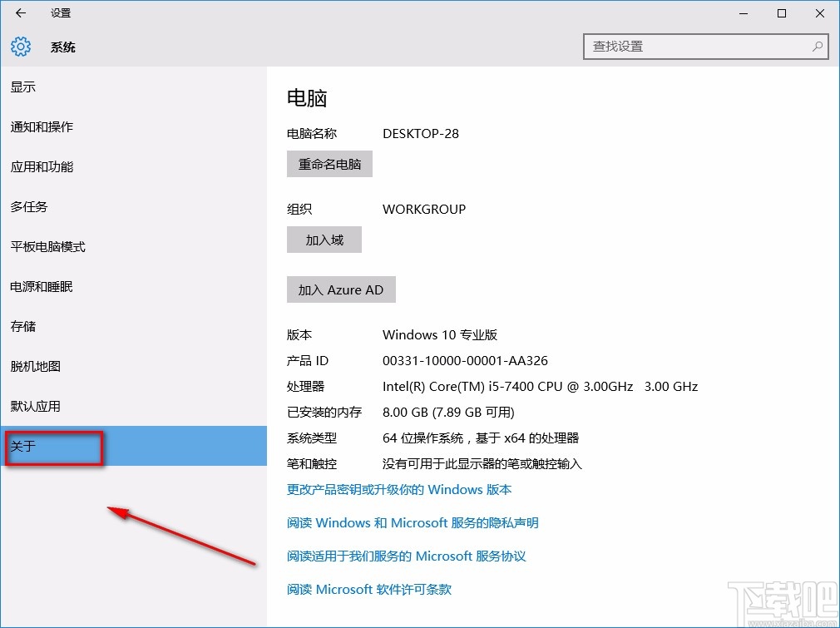840x628 pixels.
Task: Click the 加入域 button
Action: tap(324, 240)
